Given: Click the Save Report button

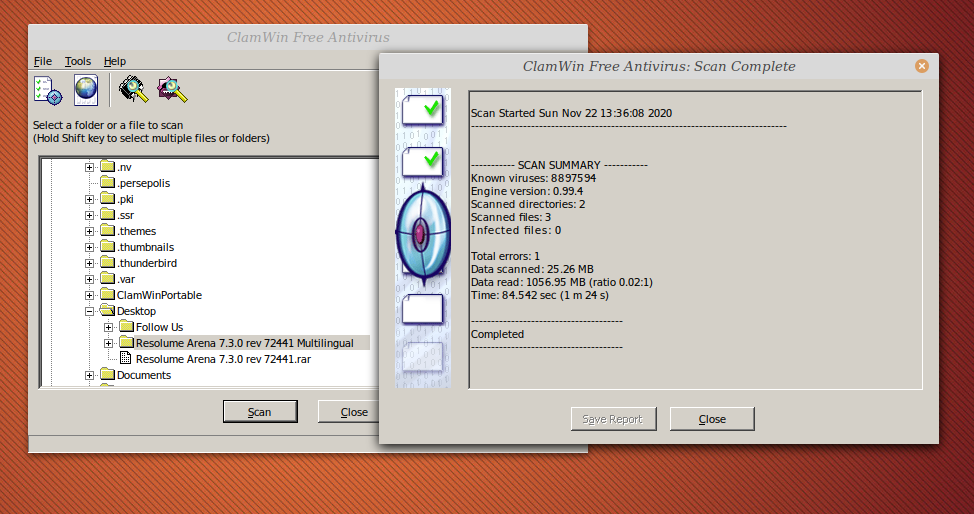Looking at the screenshot, I should 612,419.
